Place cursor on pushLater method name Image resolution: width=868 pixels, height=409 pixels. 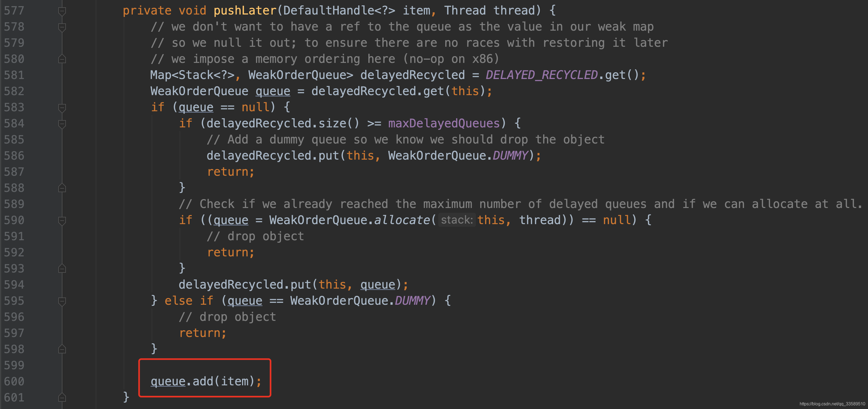(245, 11)
